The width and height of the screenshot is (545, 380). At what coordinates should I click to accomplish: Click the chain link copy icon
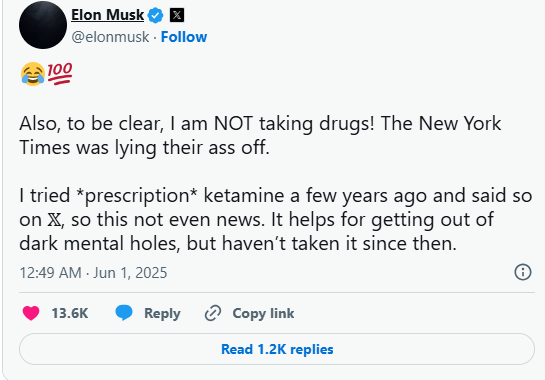click(x=213, y=313)
